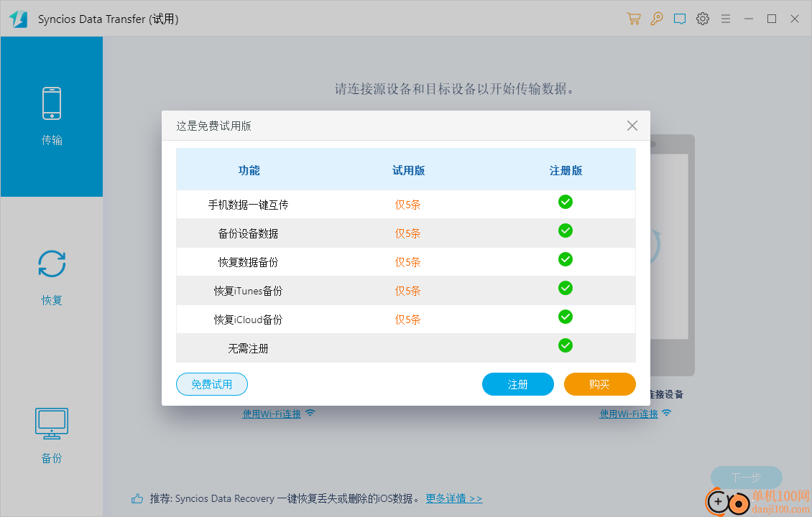Viewport: 812px width, 517px height.
Task: Open the settings gear icon
Action: point(703,19)
